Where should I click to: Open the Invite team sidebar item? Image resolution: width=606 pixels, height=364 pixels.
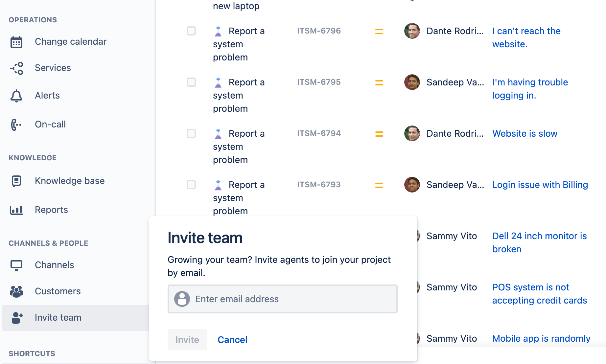[x=58, y=317]
